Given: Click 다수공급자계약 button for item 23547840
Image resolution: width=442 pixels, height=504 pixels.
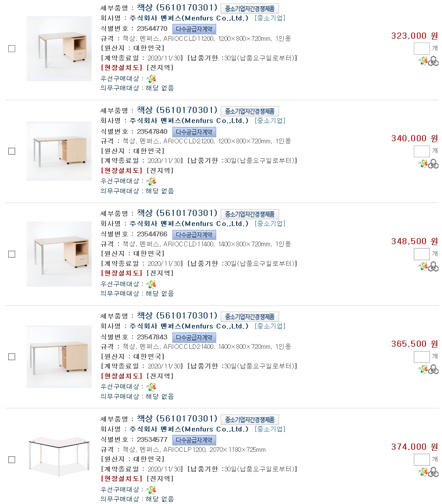Looking at the screenshot, I should (x=194, y=132).
